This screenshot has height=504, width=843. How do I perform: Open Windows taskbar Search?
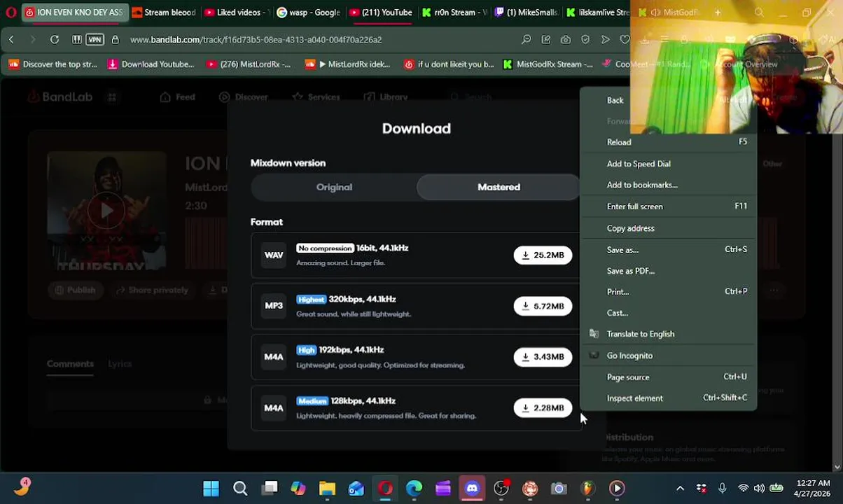[240, 489]
